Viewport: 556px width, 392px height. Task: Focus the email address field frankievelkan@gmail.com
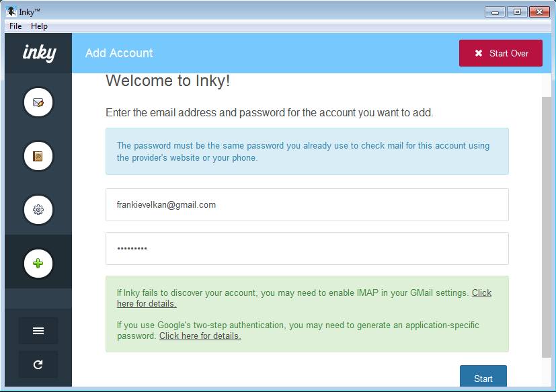click(307, 204)
